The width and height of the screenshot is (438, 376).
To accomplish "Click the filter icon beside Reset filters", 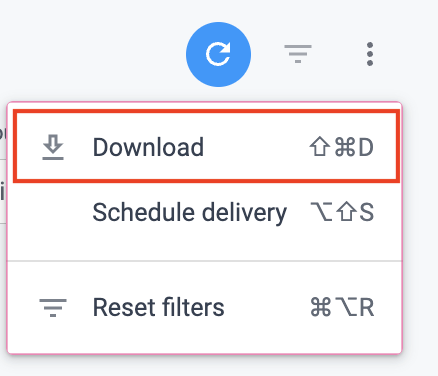I will (53, 307).
